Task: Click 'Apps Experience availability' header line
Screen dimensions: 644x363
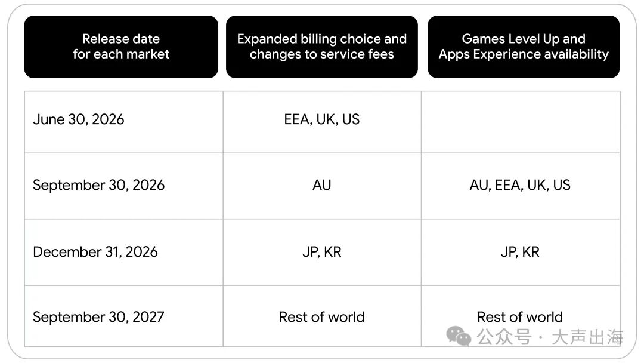Action: pos(524,54)
